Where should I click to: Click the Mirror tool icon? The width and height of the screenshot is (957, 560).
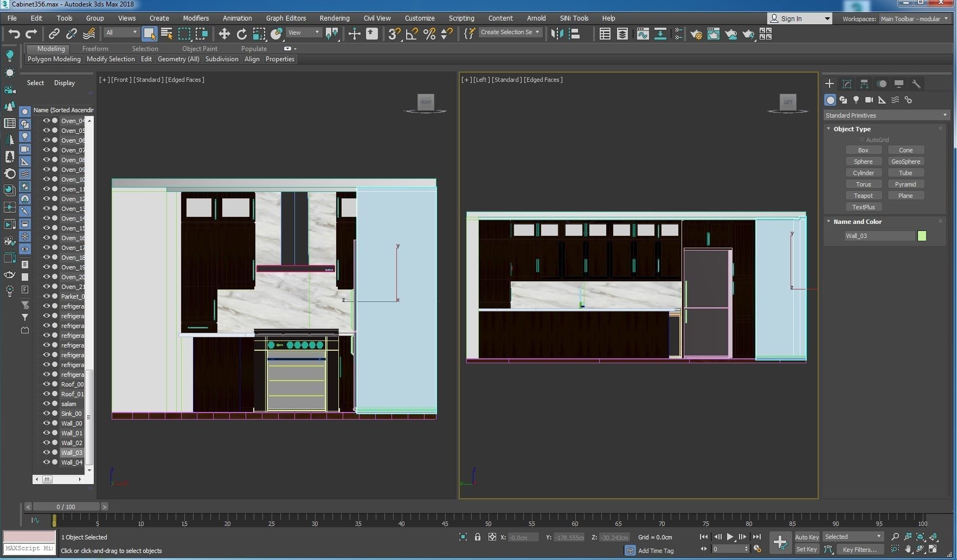[557, 34]
